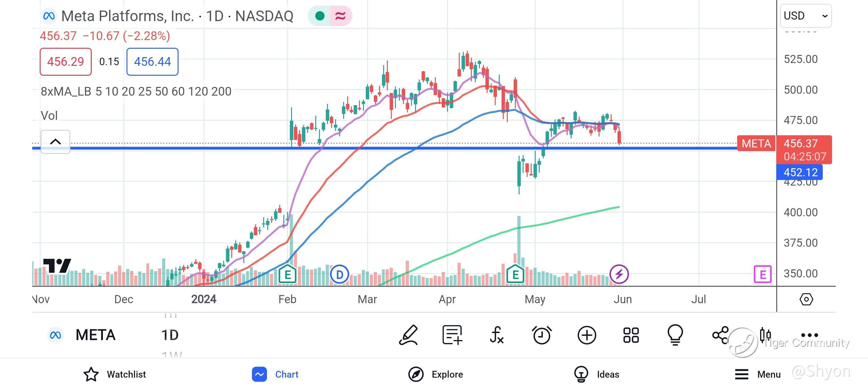Screen dimensions: 868x391
Task: Tap the 456.37 current price tag
Action: (x=804, y=150)
